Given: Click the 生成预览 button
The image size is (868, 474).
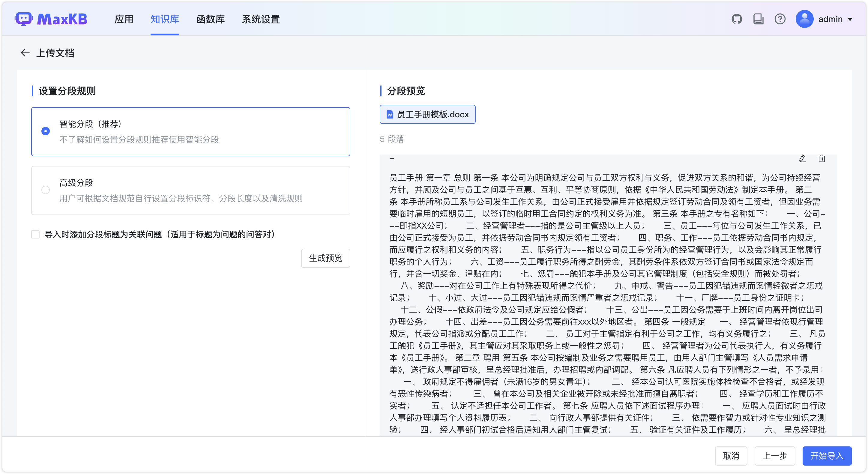Looking at the screenshot, I should point(325,258).
